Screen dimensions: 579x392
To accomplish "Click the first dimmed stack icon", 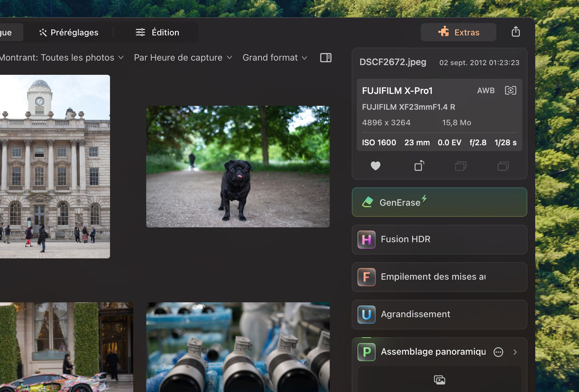I will 460,166.
